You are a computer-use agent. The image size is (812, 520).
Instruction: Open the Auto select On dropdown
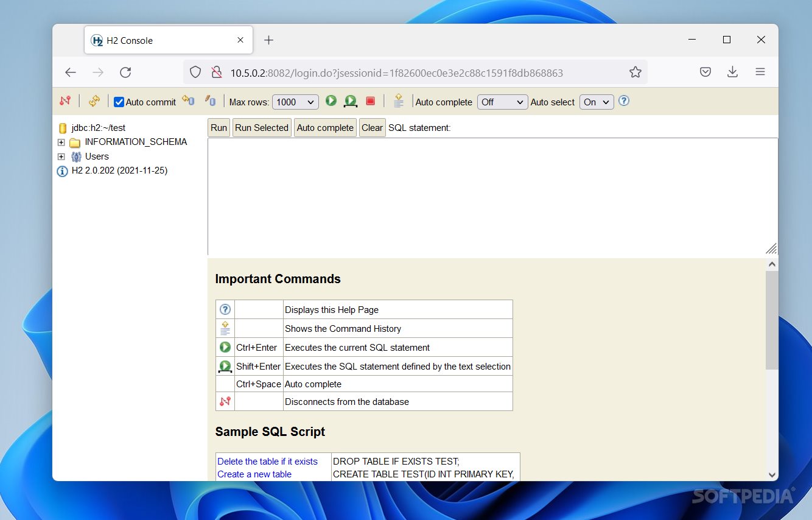(597, 102)
